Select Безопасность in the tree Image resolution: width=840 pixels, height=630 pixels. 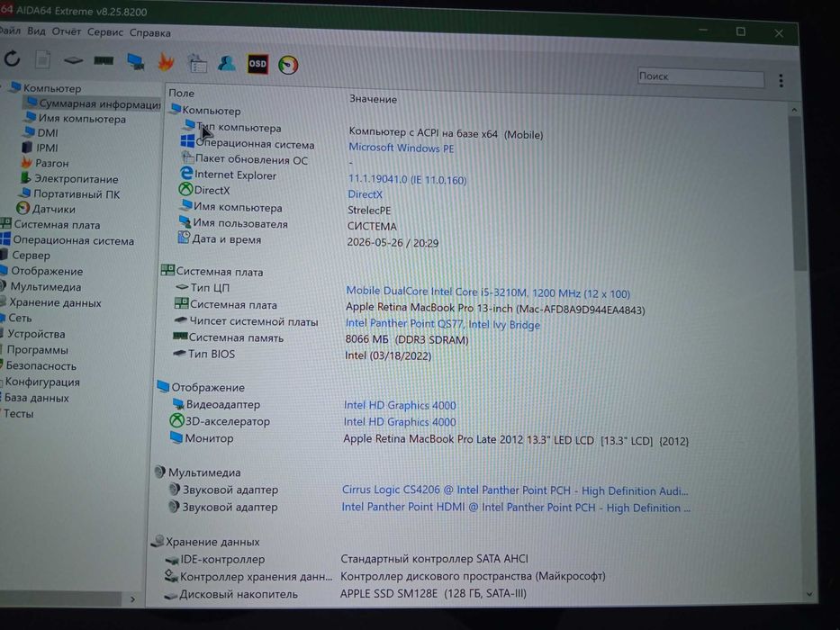tap(39, 366)
